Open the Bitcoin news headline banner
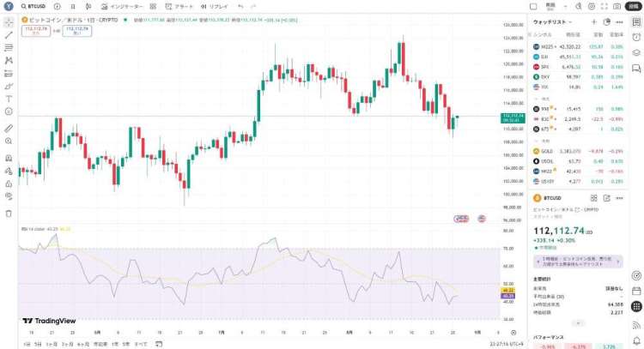Image resolution: width=644 pixels, height=349 pixels. click(x=578, y=262)
